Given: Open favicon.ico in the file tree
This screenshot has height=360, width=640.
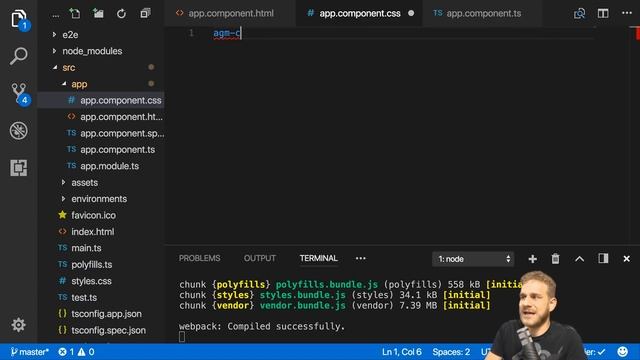Looking at the screenshot, I should (x=100, y=215).
